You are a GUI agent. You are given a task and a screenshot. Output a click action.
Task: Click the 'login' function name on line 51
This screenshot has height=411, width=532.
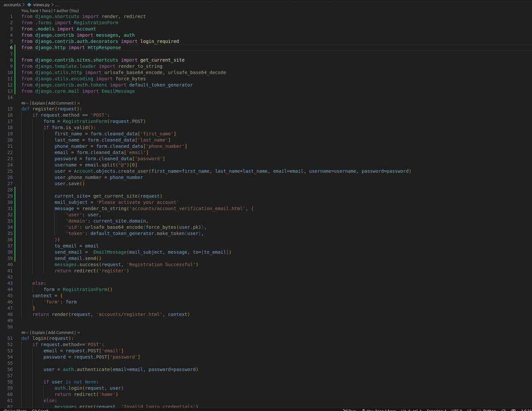pyautogui.click(x=40, y=338)
